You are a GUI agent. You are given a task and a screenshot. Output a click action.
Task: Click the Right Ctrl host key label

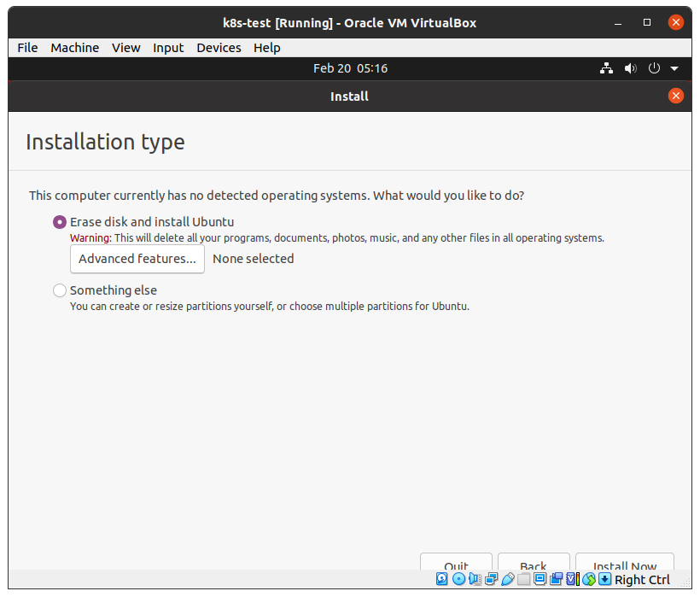(x=642, y=580)
